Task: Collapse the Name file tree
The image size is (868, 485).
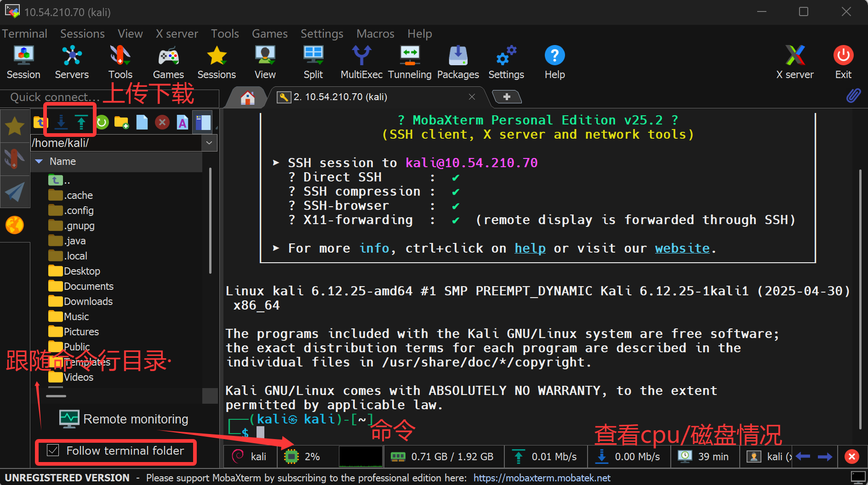Action: click(x=39, y=161)
